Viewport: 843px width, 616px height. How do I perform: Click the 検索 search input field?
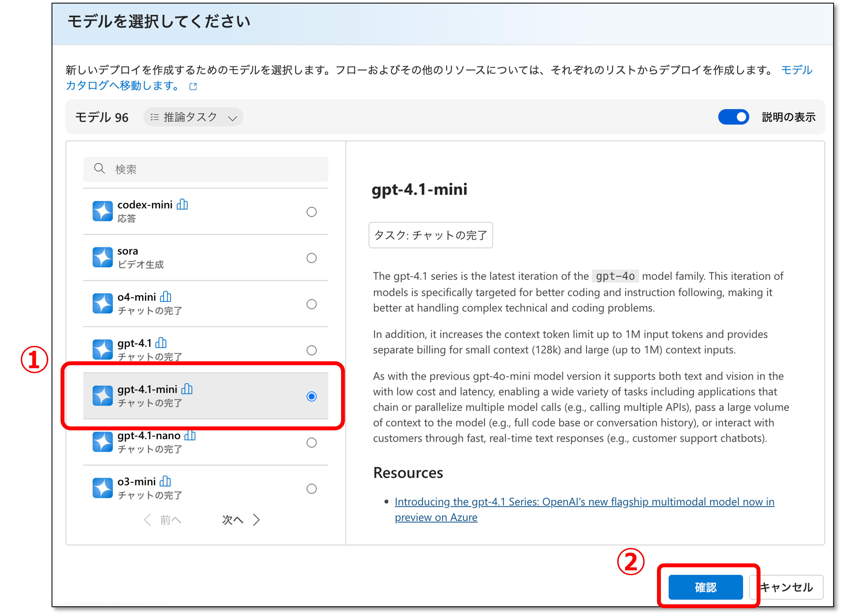coord(205,169)
